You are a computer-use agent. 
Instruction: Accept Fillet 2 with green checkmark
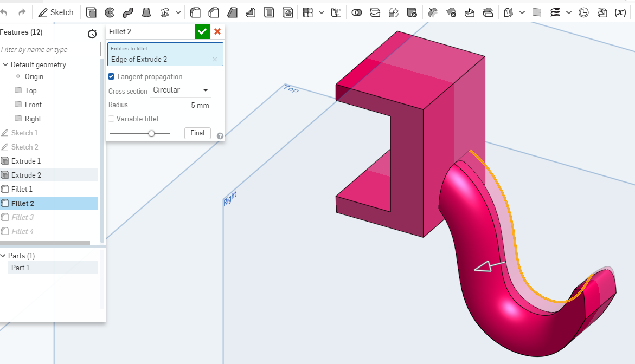(202, 32)
